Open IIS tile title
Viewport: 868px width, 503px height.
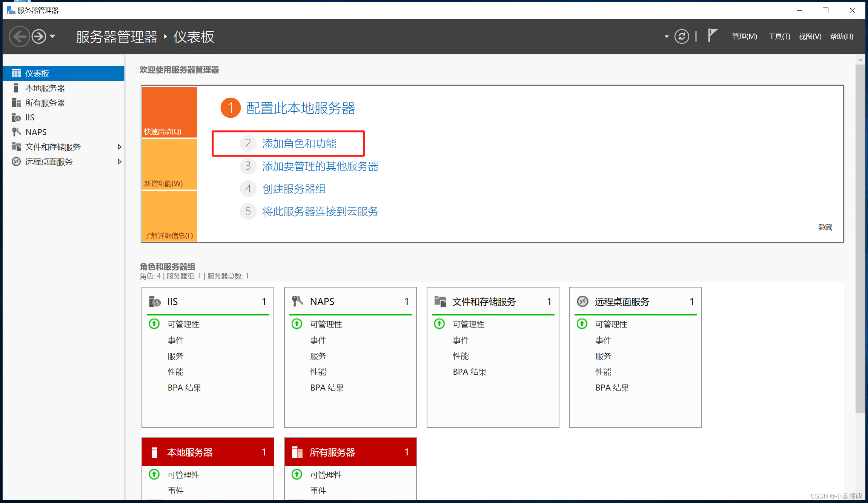(x=172, y=301)
